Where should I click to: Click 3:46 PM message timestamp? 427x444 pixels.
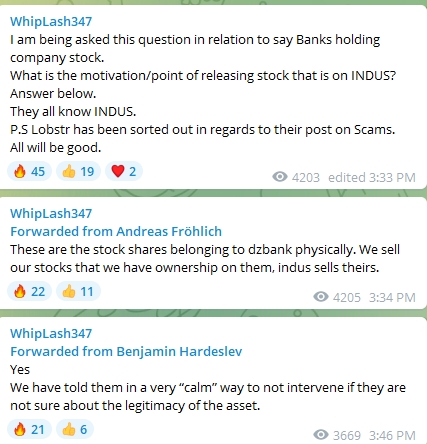tap(392, 435)
